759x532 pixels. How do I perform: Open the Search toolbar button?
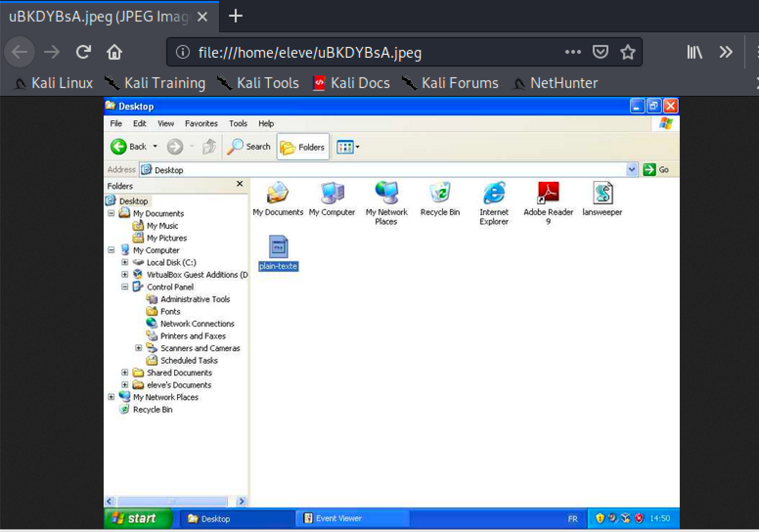tap(249, 146)
